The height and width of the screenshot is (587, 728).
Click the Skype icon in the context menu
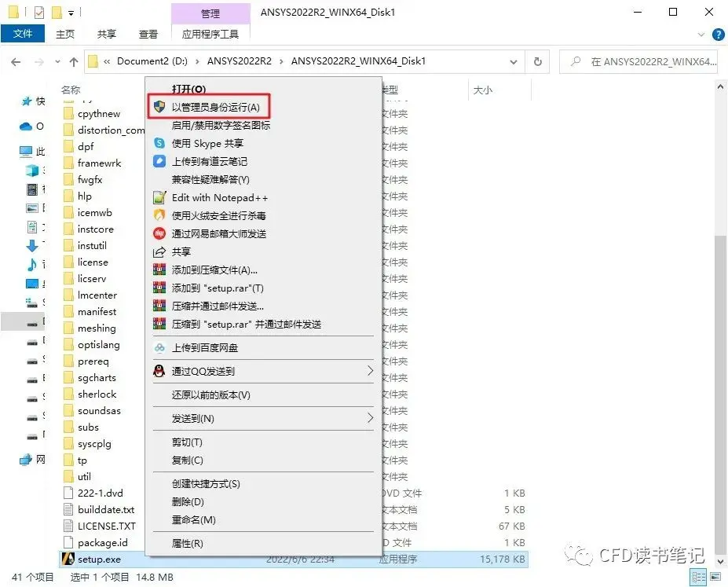pyautogui.click(x=159, y=143)
